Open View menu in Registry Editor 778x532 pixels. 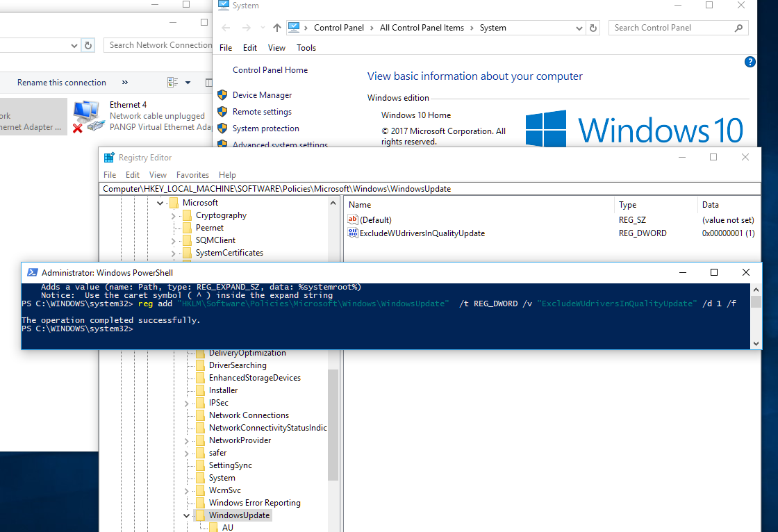pos(158,175)
